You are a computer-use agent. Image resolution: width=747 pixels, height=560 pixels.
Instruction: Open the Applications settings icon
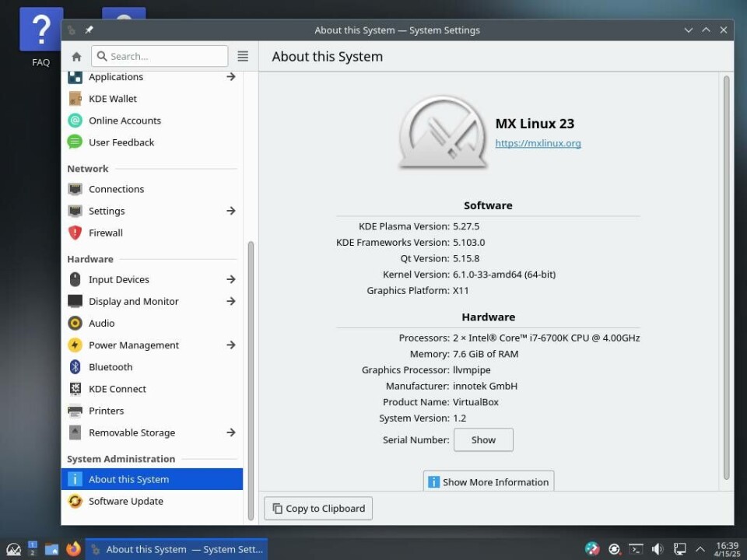(x=75, y=77)
